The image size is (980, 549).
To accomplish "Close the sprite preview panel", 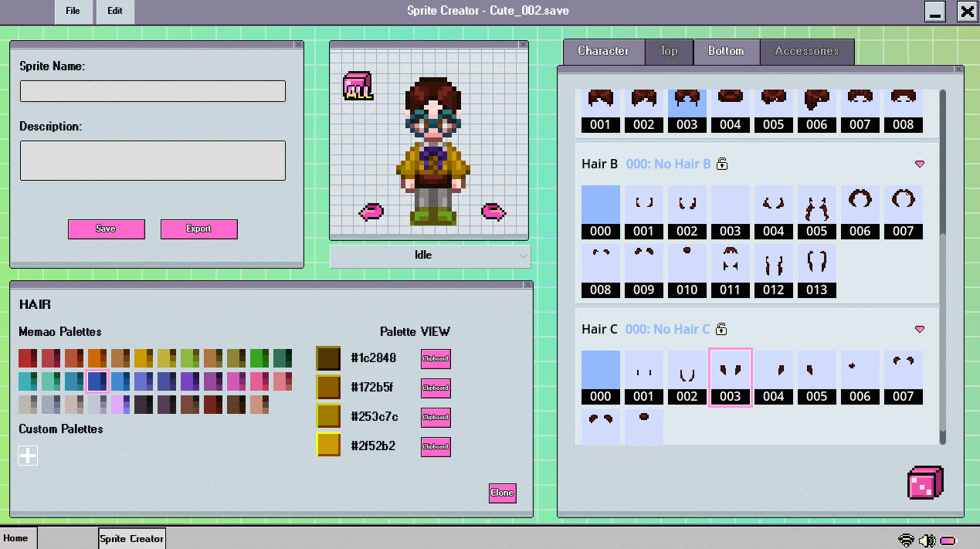I will [x=524, y=45].
